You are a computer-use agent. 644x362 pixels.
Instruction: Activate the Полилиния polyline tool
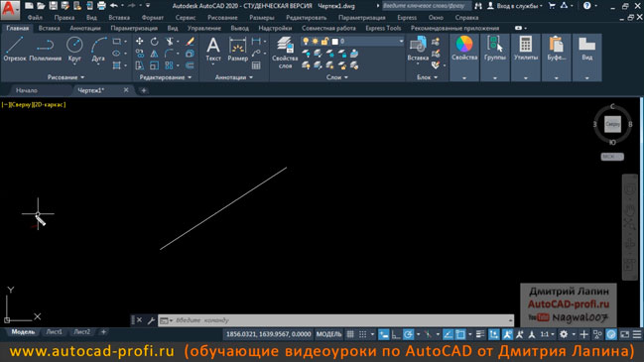coord(46,50)
